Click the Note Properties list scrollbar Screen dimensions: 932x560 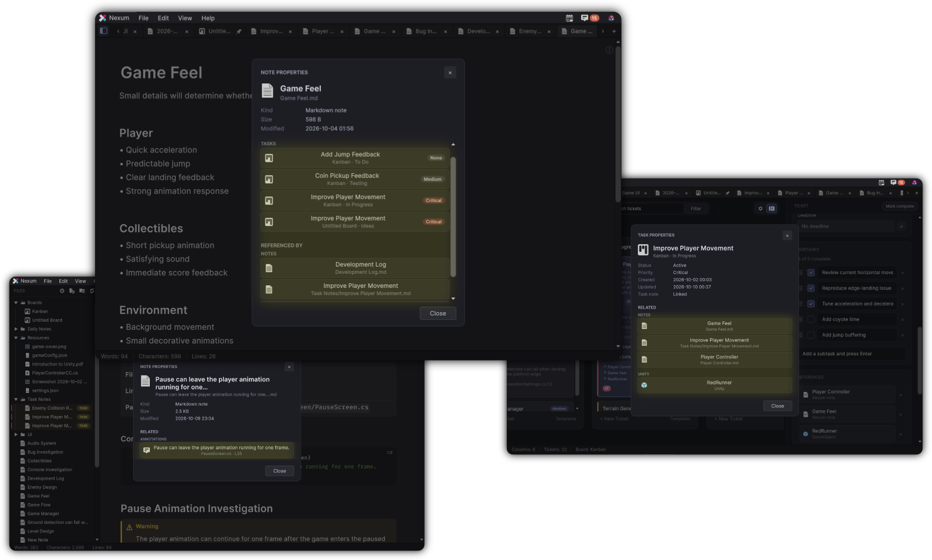pyautogui.click(x=453, y=217)
